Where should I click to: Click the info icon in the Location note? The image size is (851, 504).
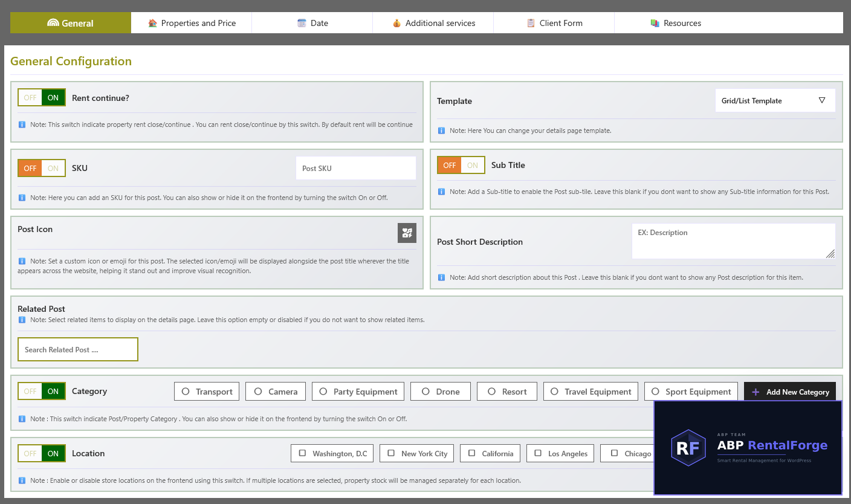pyautogui.click(x=22, y=480)
